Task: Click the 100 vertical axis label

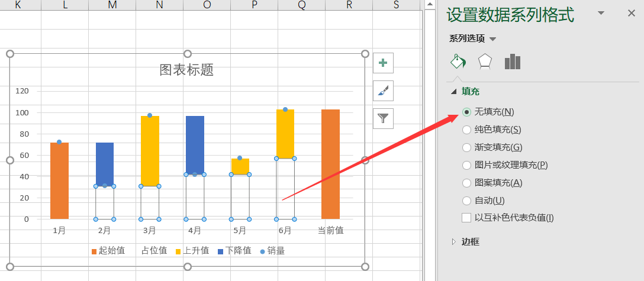Action: [22, 112]
